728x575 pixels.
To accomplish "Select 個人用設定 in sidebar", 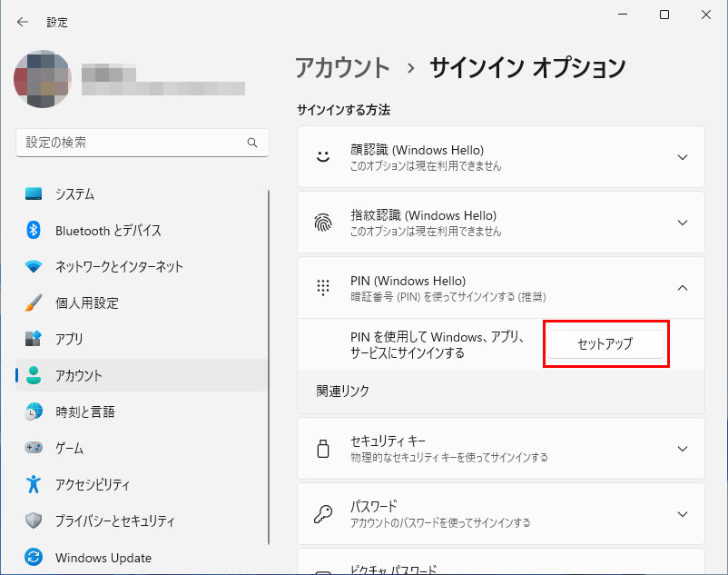I will [142, 302].
